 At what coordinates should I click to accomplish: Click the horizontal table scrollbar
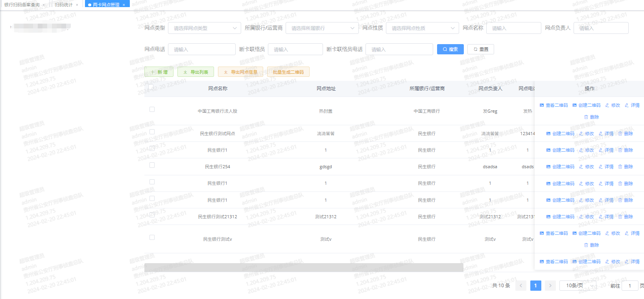(304, 267)
